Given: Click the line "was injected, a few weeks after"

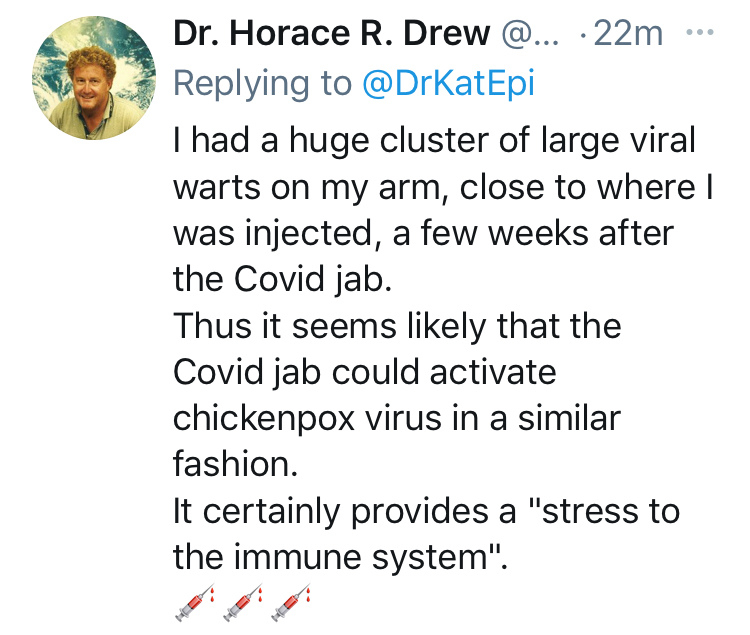Looking at the screenshot, I should (x=424, y=234).
